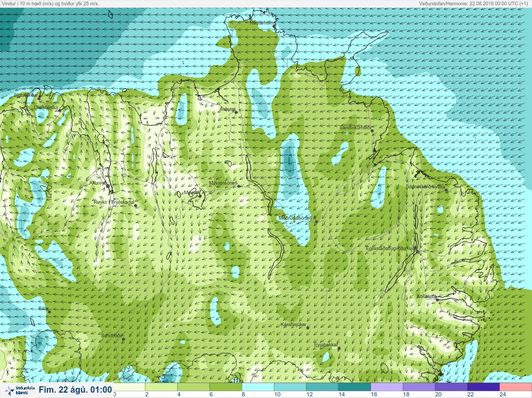Select the 8–10 m/s light cyan legend swatch
Viewport: 532px width, 398px height.
point(258,386)
